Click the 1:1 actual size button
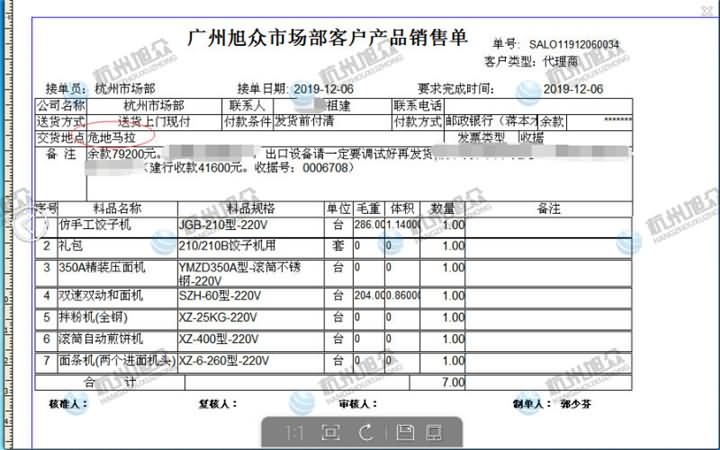This screenshot has height=450, width=720. coord(294,432)
